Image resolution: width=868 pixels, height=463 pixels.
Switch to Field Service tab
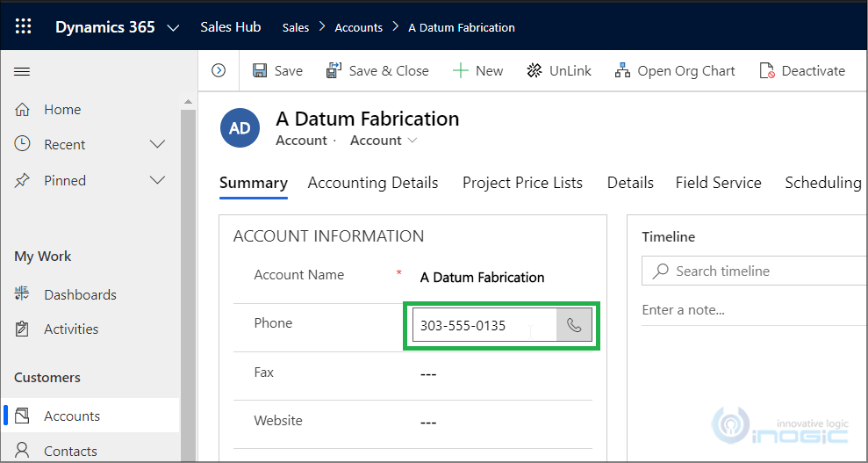pos(719,183)
